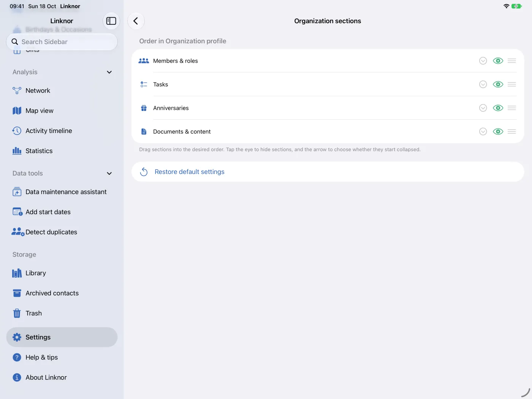Hide the Members & roles section
Screen dimensions: 532x399
tap(498, 61)
